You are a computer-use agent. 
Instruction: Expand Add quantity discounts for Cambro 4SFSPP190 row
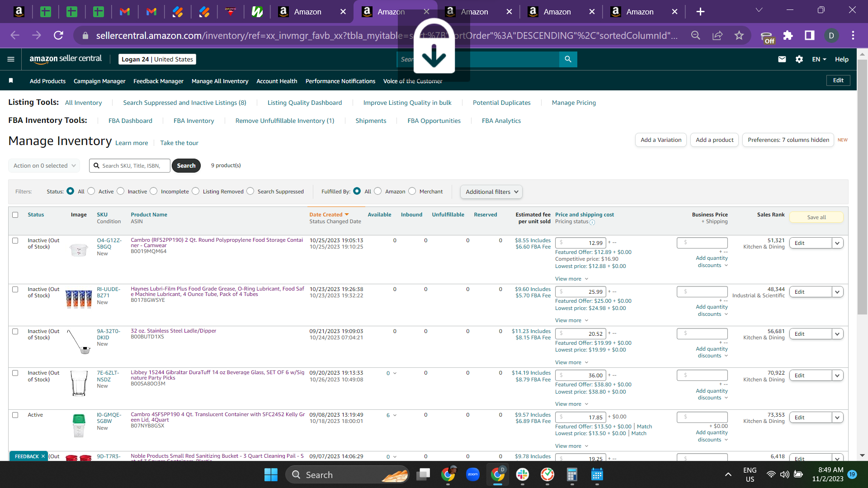coord(712,436)
